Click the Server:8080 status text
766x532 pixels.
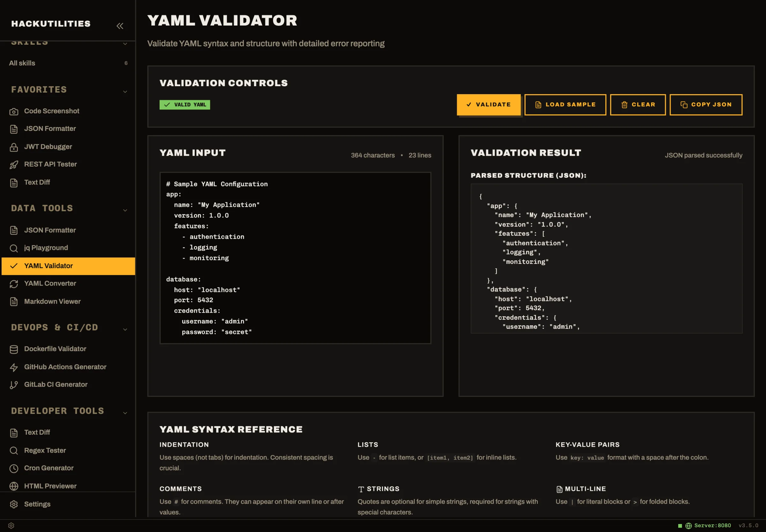tap(713, 526)
